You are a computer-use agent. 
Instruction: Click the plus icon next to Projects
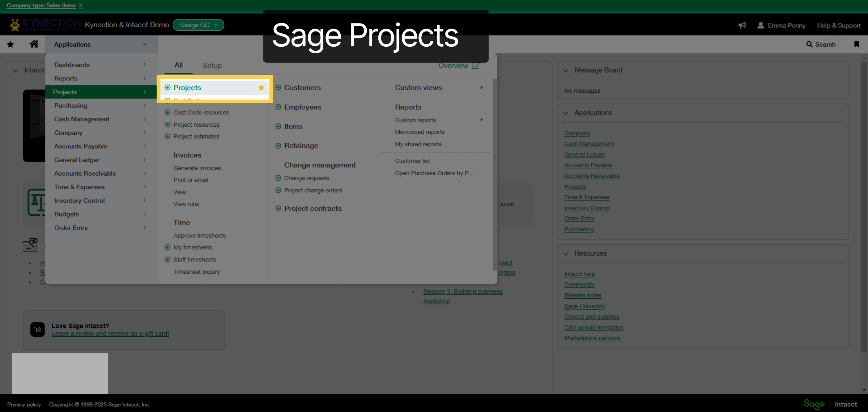(x=167, y=87)
